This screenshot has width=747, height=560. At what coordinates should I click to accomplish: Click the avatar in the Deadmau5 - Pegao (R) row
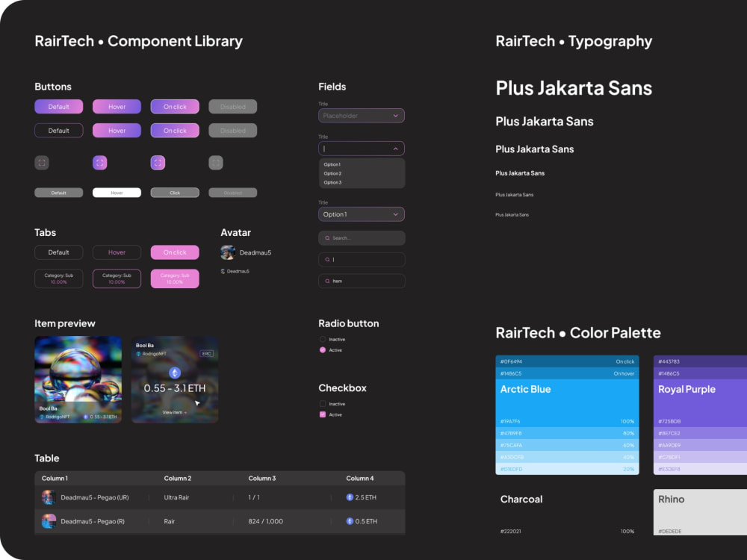coord(49,521)
